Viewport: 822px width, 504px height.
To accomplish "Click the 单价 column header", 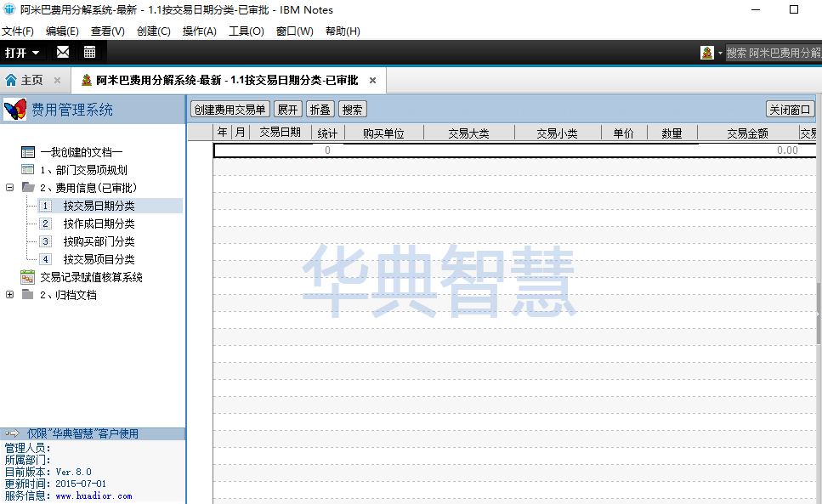I will 624,133.
